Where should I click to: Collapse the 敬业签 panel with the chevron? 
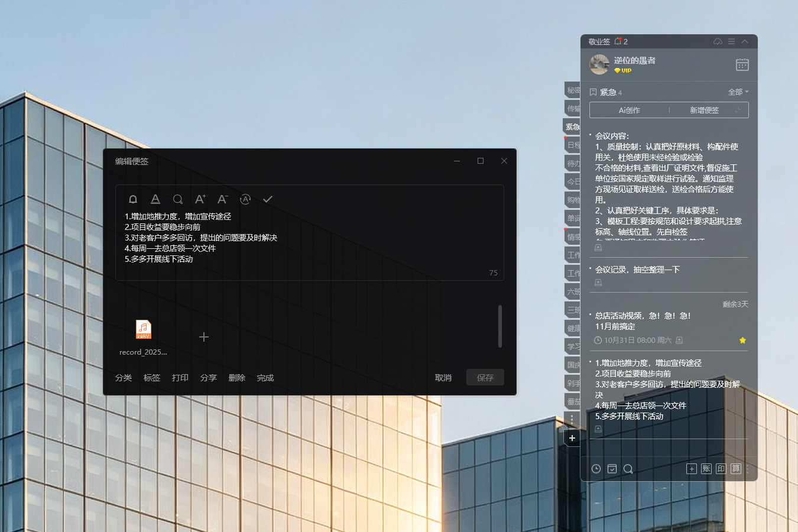click(745, 41)
